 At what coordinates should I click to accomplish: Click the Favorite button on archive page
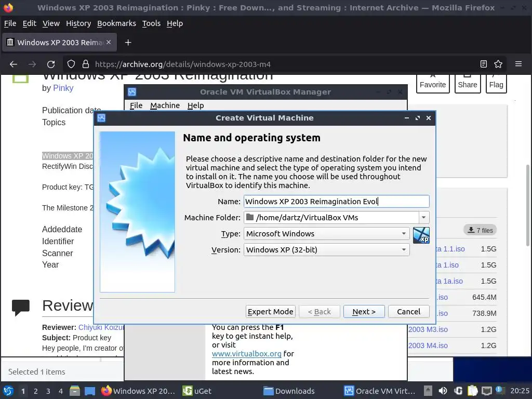tap(433, 84)
